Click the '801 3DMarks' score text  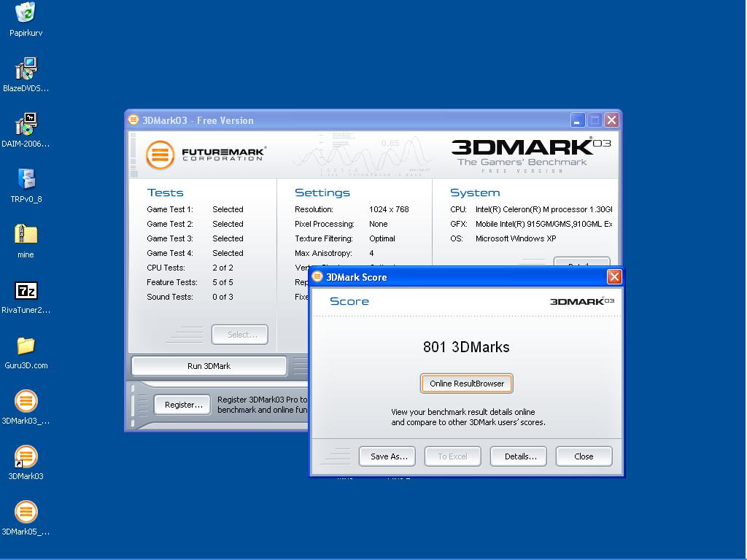pyautogui.click(x=466, y=346)
